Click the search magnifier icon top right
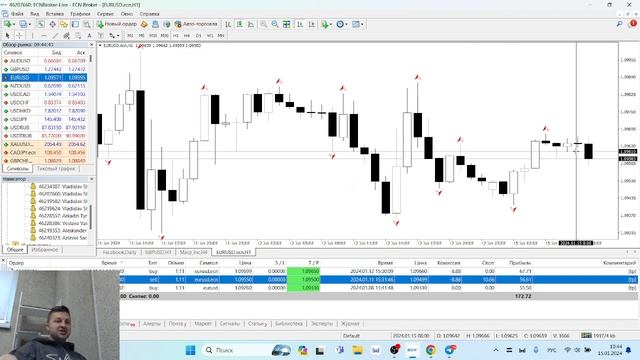Image resolution: width=640 pixels, height=360 pixels. tap(619, 24)
